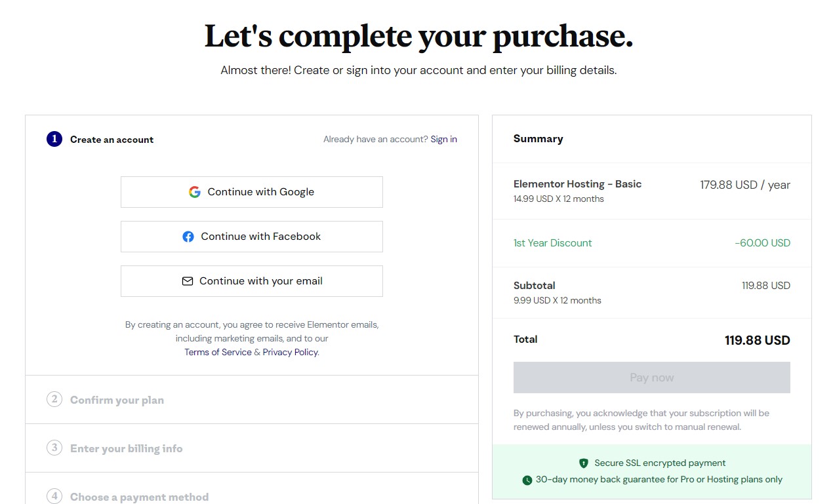Open the Sign in link
The image size is (833, 504).
click(444, 139)
